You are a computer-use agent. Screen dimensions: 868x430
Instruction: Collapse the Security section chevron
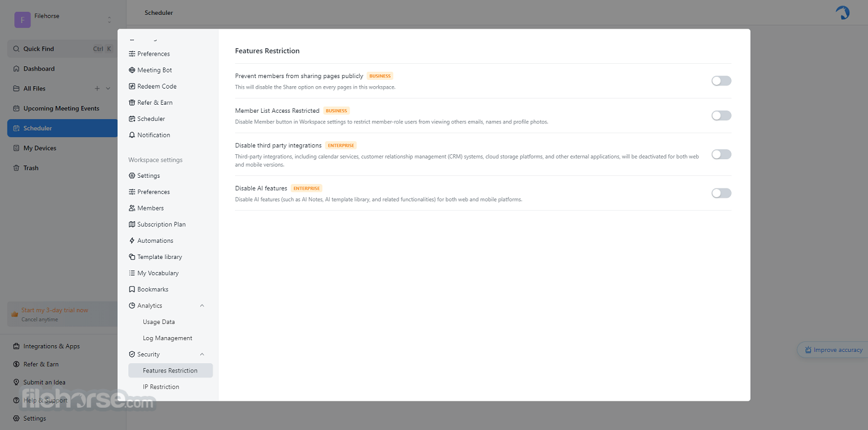(x=202, y=354)
